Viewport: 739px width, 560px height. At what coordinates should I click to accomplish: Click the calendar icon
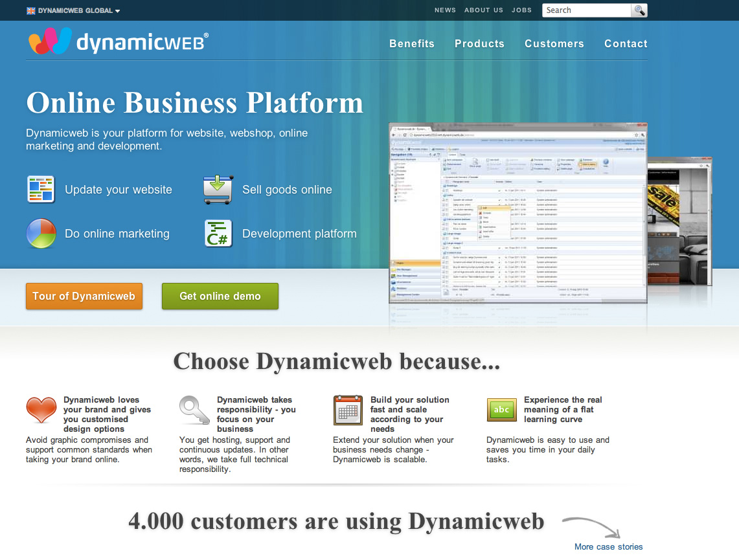pyautogui.click(x=348, y=410)
